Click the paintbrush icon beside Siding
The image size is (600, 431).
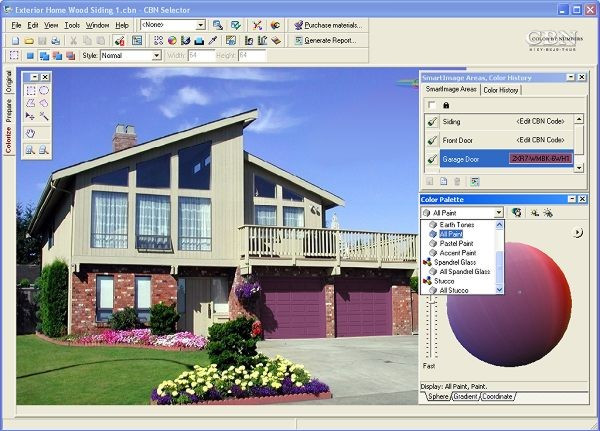[x=432, y=122]
